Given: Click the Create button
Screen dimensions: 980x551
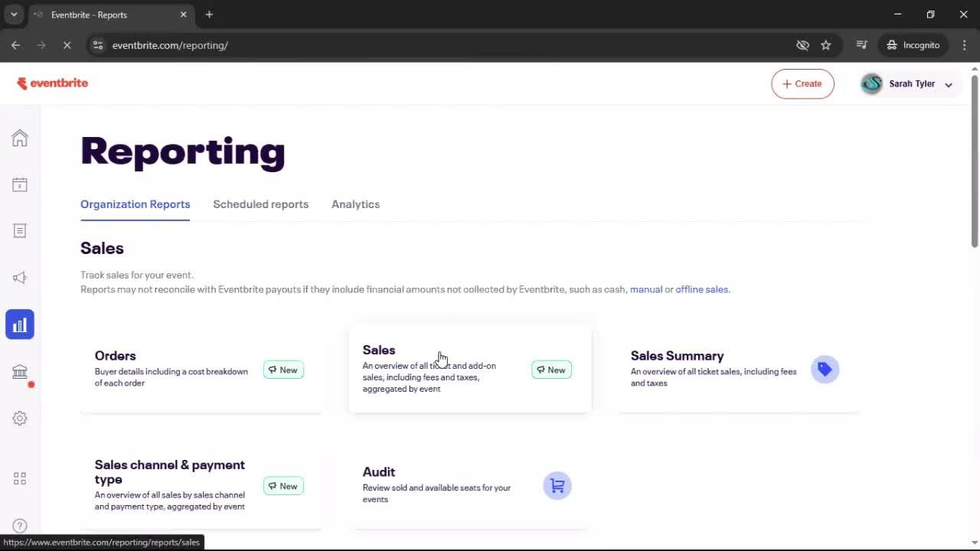Looking at the screenshot, I should (802, 83).
